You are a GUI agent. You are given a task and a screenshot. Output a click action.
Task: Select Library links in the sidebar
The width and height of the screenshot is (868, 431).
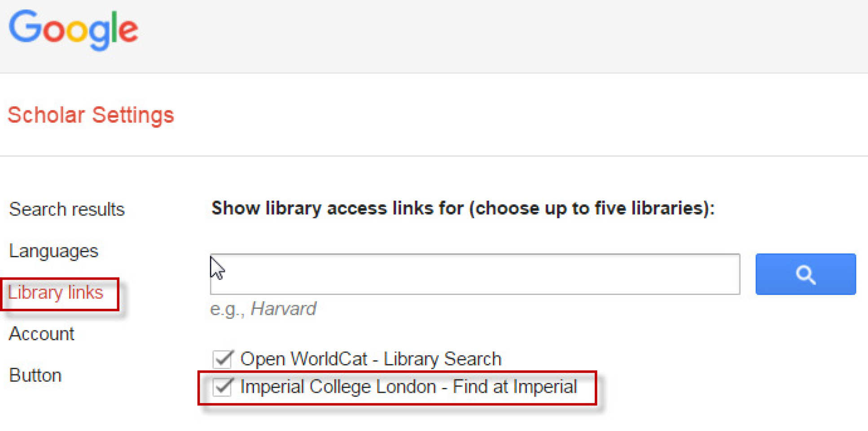(56, 293)
